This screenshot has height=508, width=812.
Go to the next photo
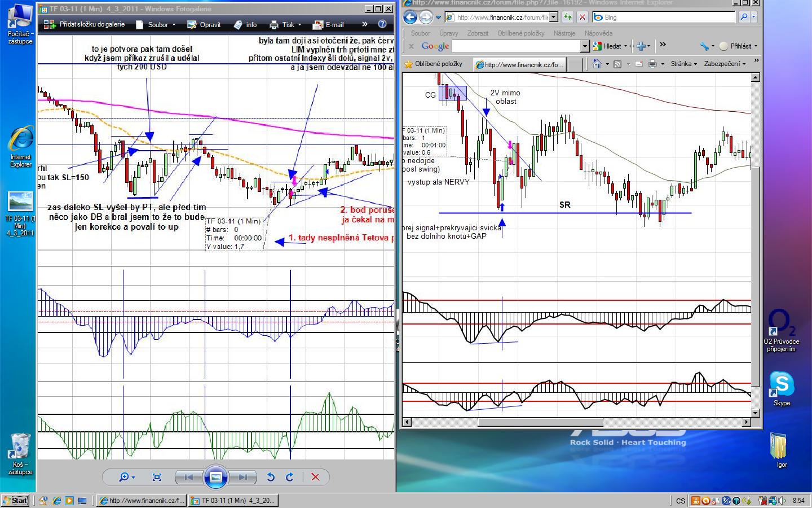point(242,477)
